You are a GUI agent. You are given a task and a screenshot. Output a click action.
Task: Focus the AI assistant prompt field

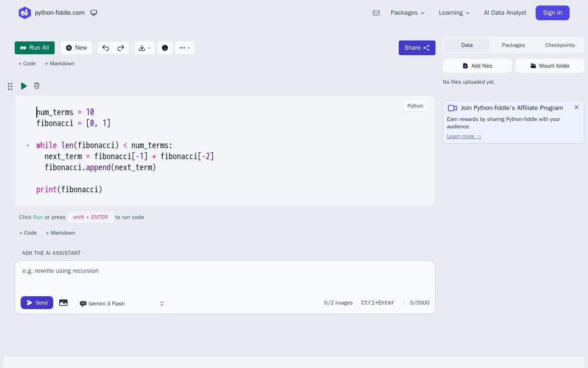225,276
